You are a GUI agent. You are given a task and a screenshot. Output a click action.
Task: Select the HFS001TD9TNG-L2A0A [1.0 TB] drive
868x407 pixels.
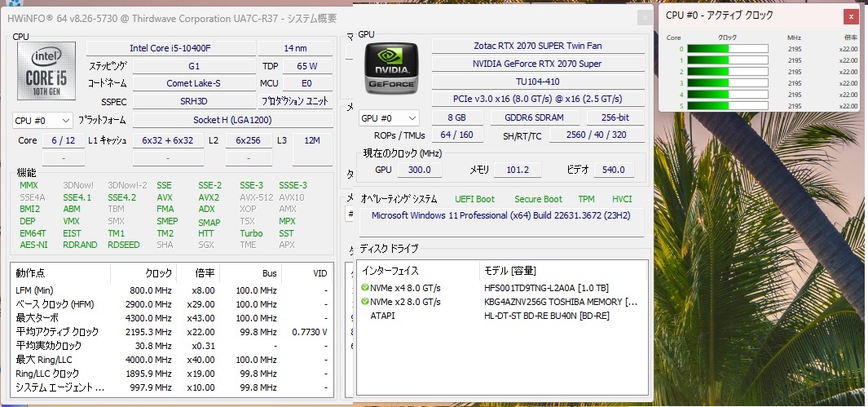546,288
